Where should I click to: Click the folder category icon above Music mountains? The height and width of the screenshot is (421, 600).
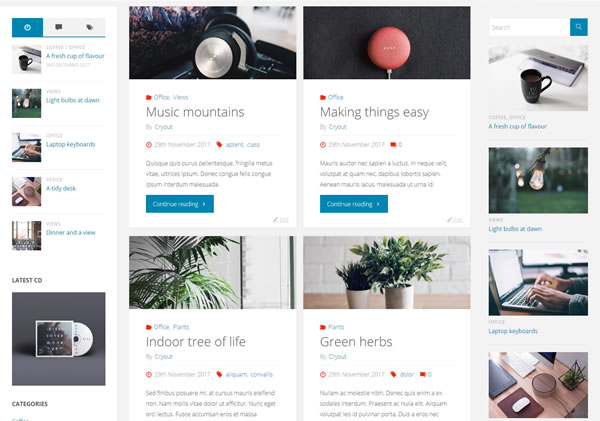(x=148, y=97)
